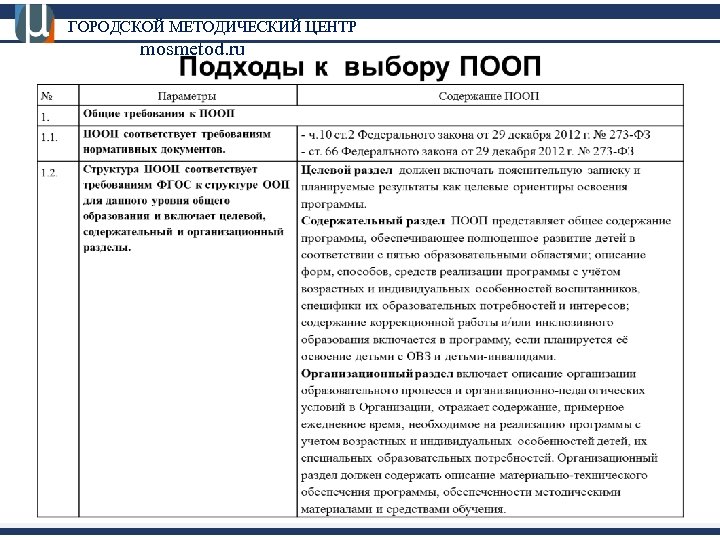This screenshot has height=540, width=720.
Task: Select the slide title 'Подходы к выбору ПООП'
Action: [x=360, y=67]
